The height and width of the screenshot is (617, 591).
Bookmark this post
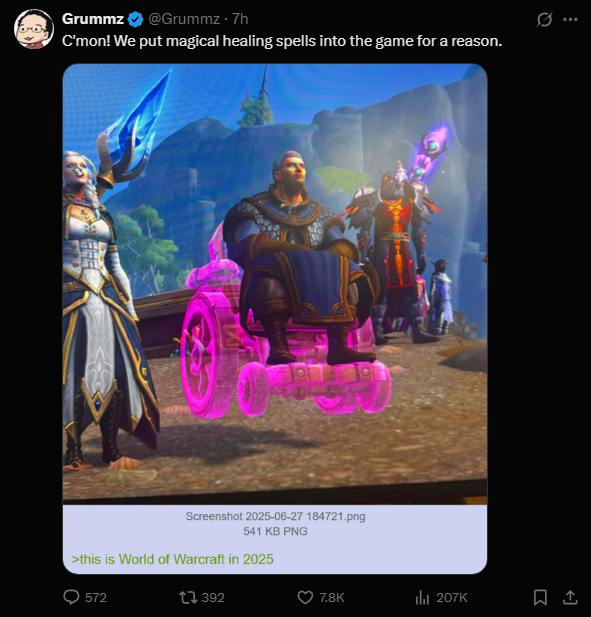(x=540, y=597)
